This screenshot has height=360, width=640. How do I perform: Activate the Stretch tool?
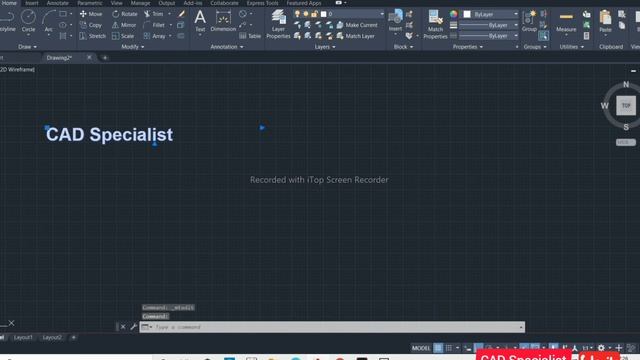click(x=93, y=36)
